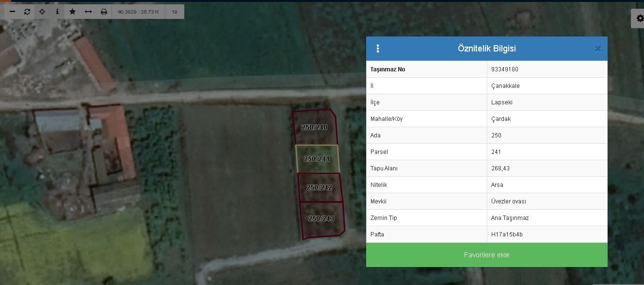Select the horizontal arrow measure tool
The width and height of the screenshot is (644, 285).
[x=88, y=12]
